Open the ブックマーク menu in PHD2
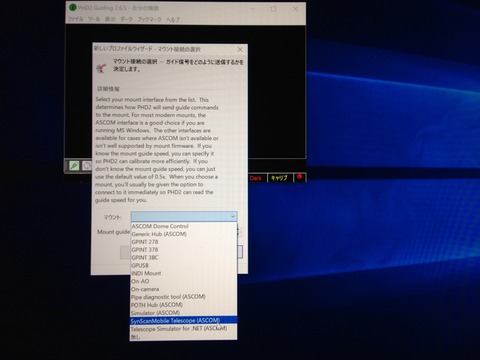 click(x=149, y=19)
